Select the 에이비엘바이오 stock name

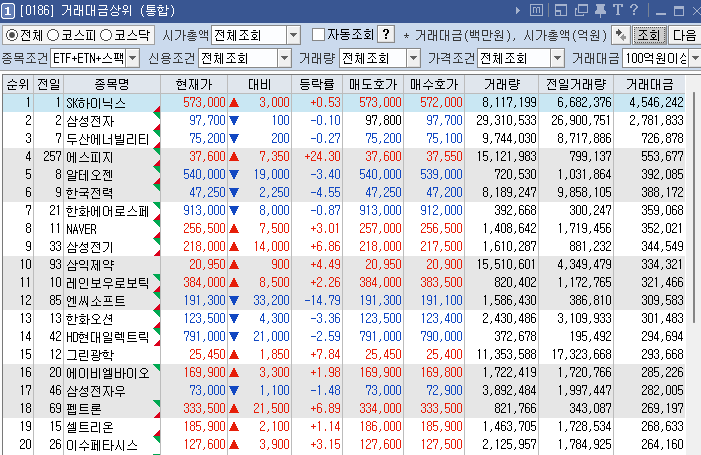[x=107, y=373]
